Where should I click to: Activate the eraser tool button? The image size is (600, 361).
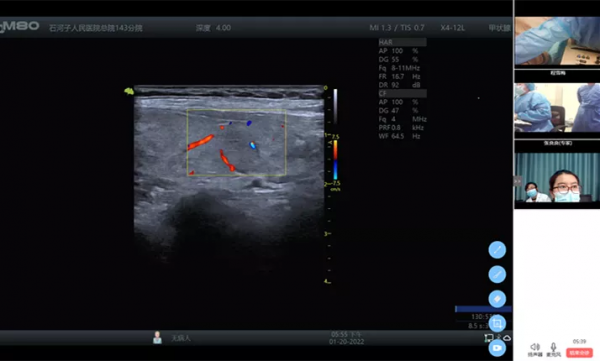497,299
